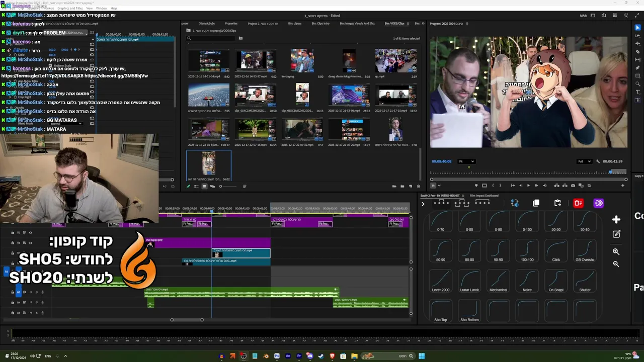Click the Add Marker icon in program monitor
644x362 pixels.
(476, 186)
